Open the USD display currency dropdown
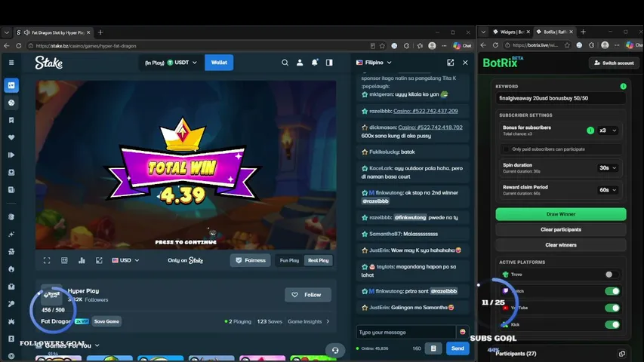The width and height of the screenshot is (644, 362). (125, 260)
